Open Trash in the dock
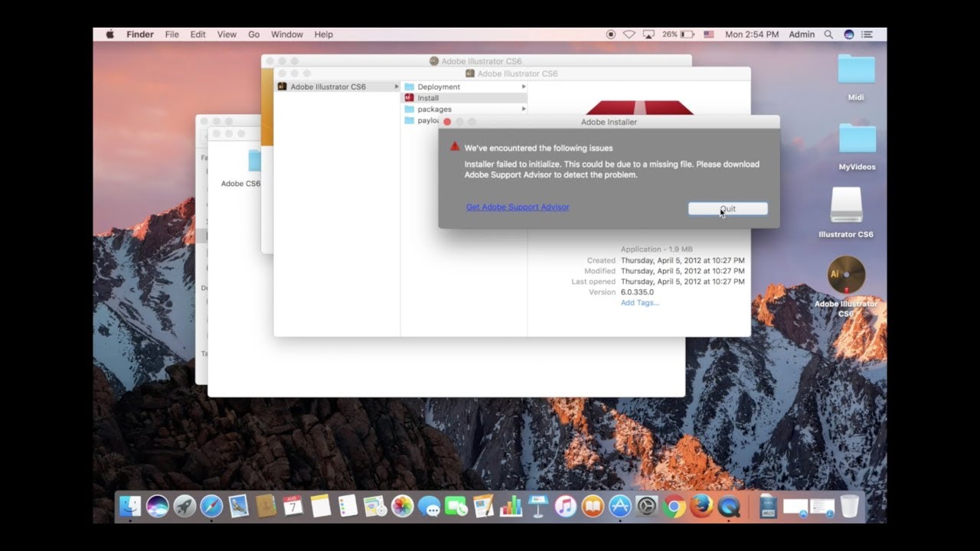 click(x=849, y=506)
